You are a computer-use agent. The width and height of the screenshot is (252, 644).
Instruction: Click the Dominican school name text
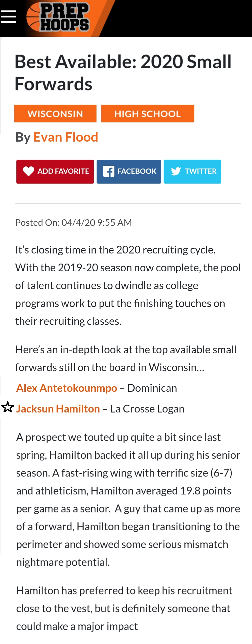[152, 388]
